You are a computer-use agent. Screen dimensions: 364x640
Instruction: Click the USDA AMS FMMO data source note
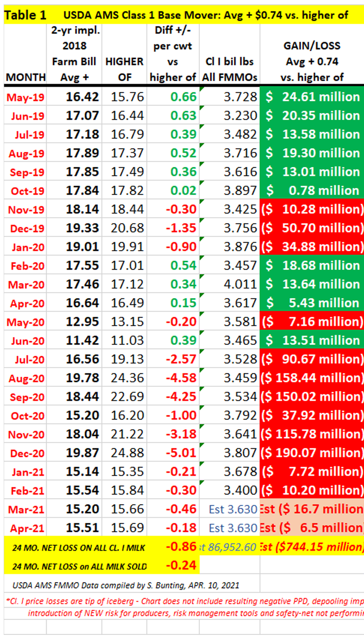click(x=126, y=585)
